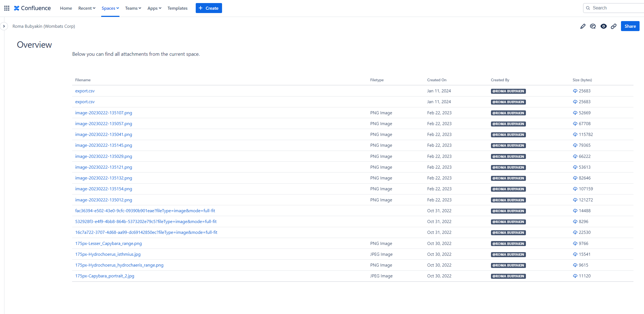Open the page comments icon

(x=593, y=26)
